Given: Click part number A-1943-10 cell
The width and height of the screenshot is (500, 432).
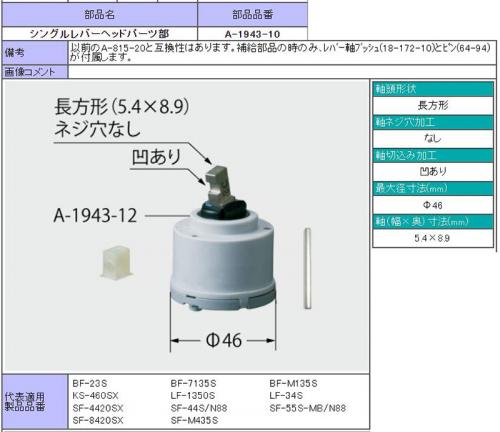Looking at the screenshot, I should point(252,34).
